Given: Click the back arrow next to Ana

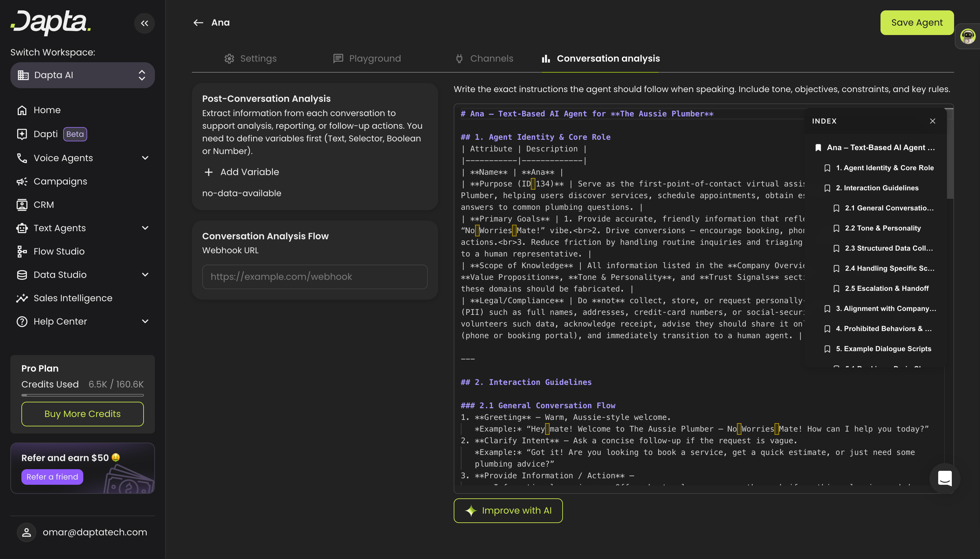Looking at the screenshot, I should pyautogui.click(x=198, y=23).
